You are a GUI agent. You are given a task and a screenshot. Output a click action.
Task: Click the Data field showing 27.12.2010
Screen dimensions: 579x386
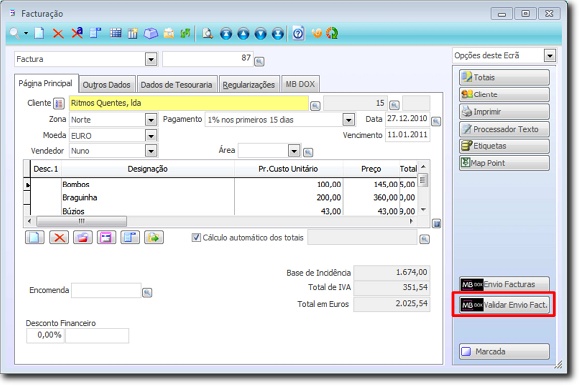click(x=407, y=119)
